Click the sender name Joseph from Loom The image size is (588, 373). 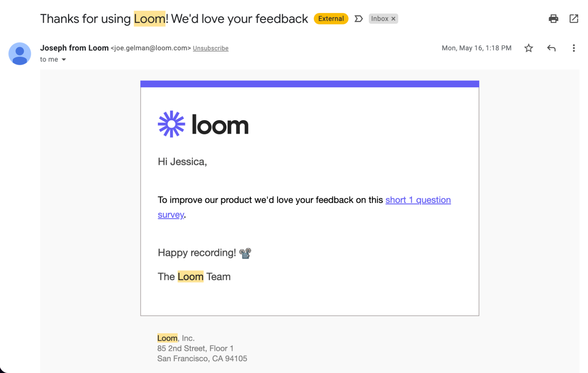click(x=74, y=48)
